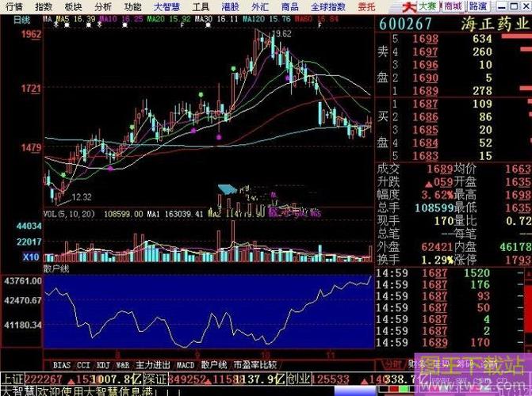
Task: Open the 板块 menu
Action: pos(73,6)
